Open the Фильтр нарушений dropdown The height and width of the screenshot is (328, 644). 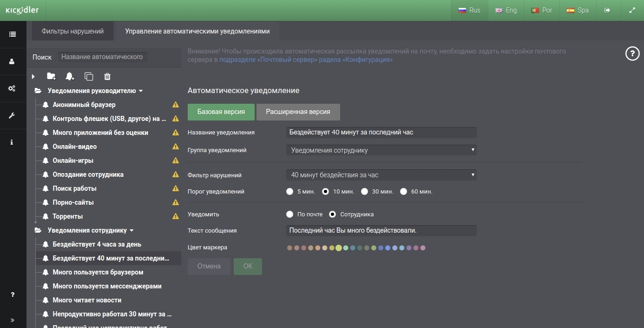[x=381, y=175]
